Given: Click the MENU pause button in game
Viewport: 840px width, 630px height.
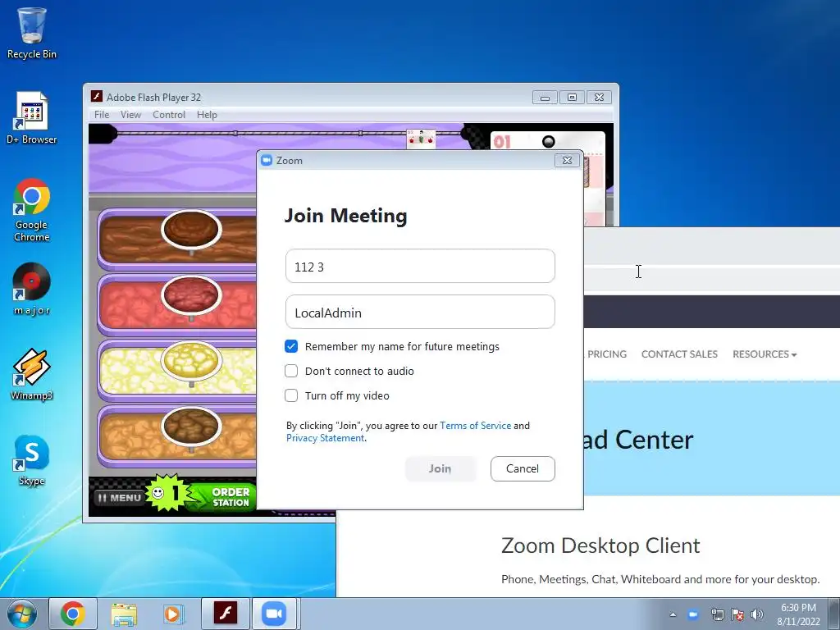Looking at the screenshot, I should pos(119,498).
